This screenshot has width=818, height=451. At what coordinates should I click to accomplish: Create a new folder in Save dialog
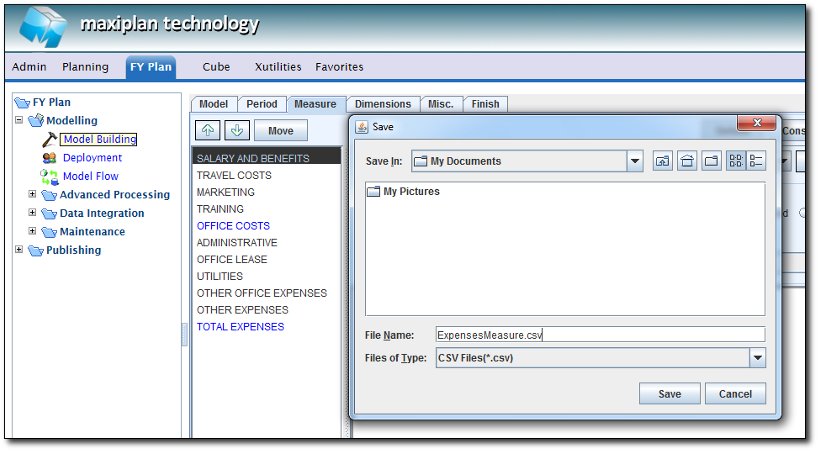711,161
